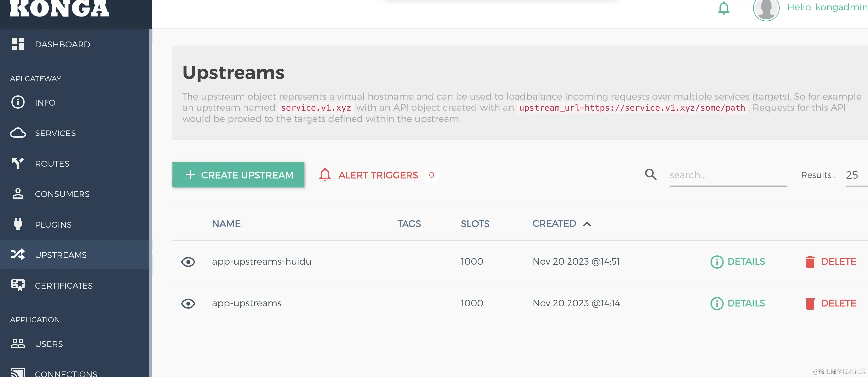This screenshot has height=377, width=868.
Task: Focus the upstream search input field
Action: [728, 175]
